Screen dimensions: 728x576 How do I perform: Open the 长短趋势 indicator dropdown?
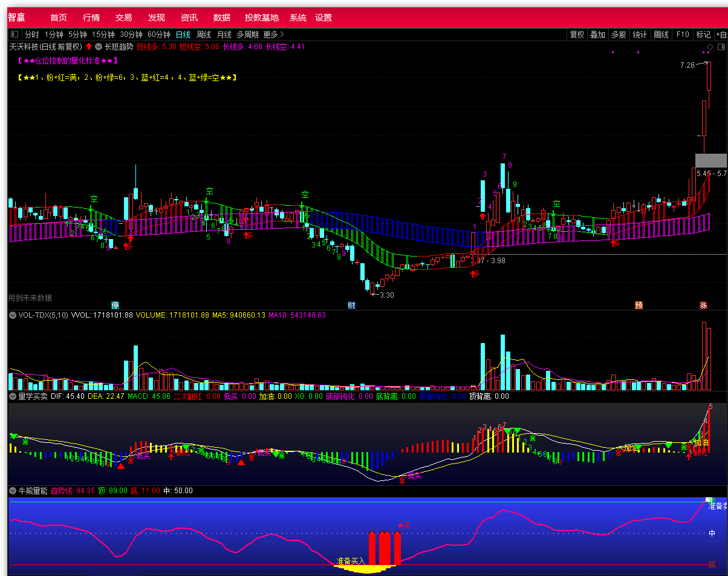point(99,47)
